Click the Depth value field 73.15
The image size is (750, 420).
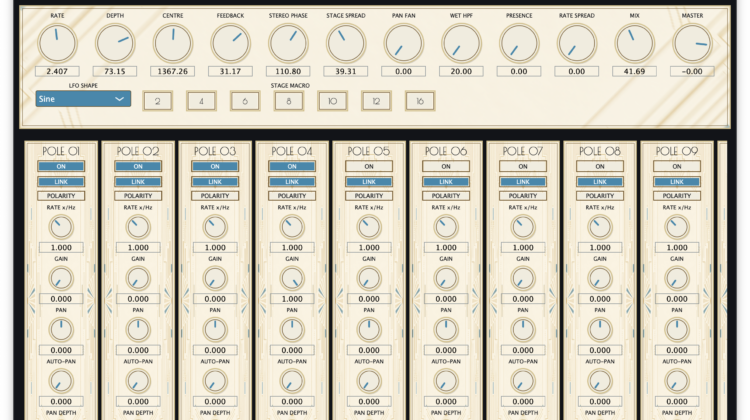115,71
